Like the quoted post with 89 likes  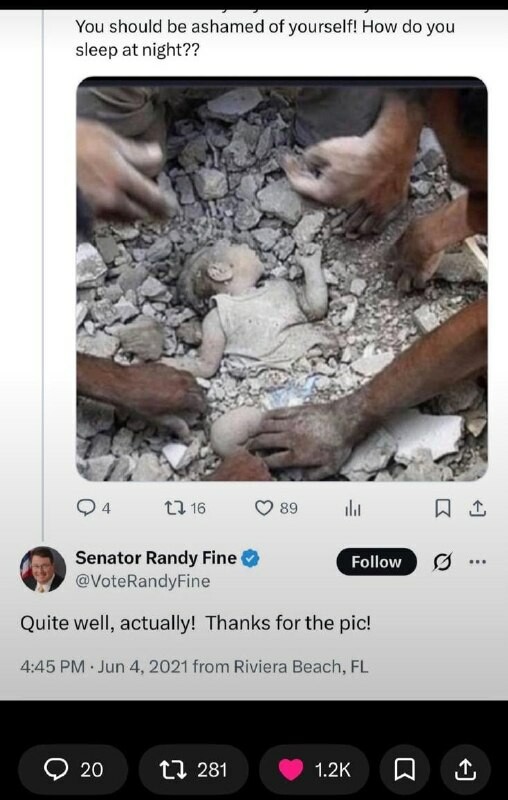(276, 508)
